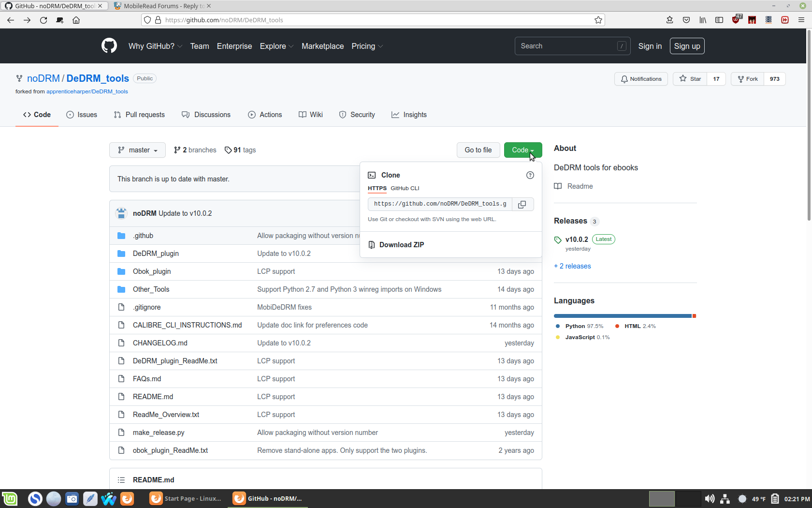Click the browser address bar

tap(372, 20)
